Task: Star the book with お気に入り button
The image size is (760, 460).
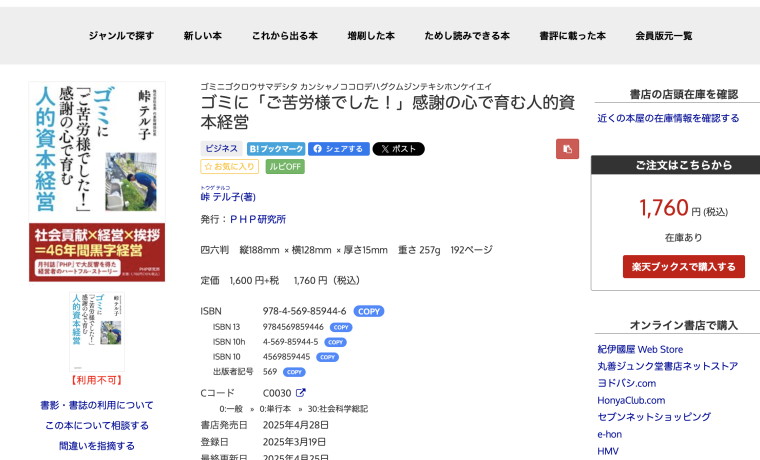Action: (x=229, y=167)
